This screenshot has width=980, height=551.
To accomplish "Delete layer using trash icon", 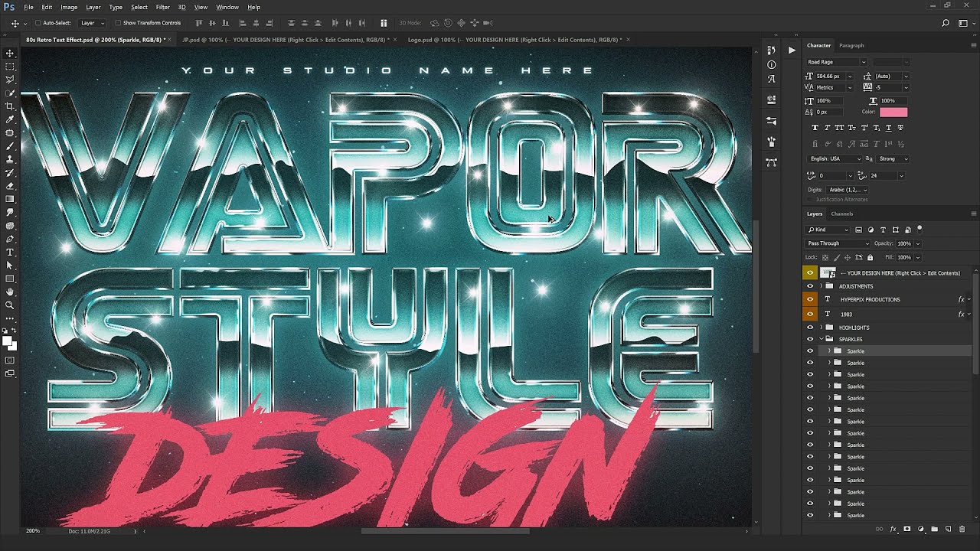I will click(x=962, y=529).
